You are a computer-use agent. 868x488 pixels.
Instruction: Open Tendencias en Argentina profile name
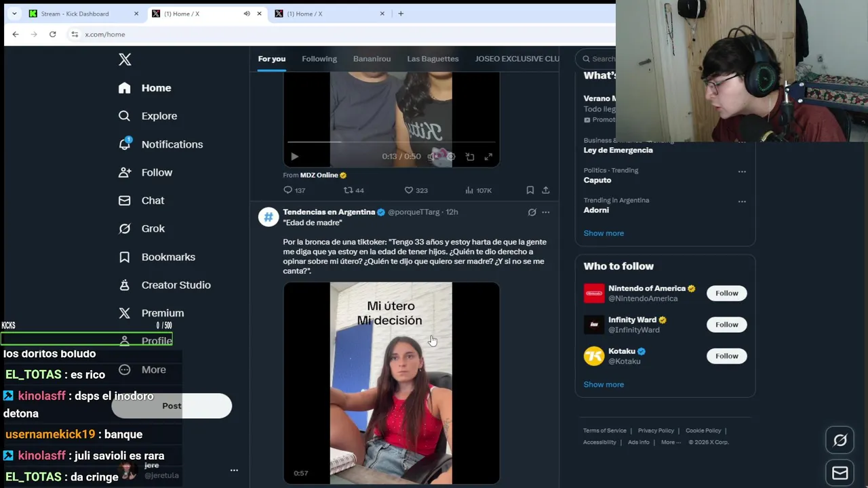tap(329, 212)
